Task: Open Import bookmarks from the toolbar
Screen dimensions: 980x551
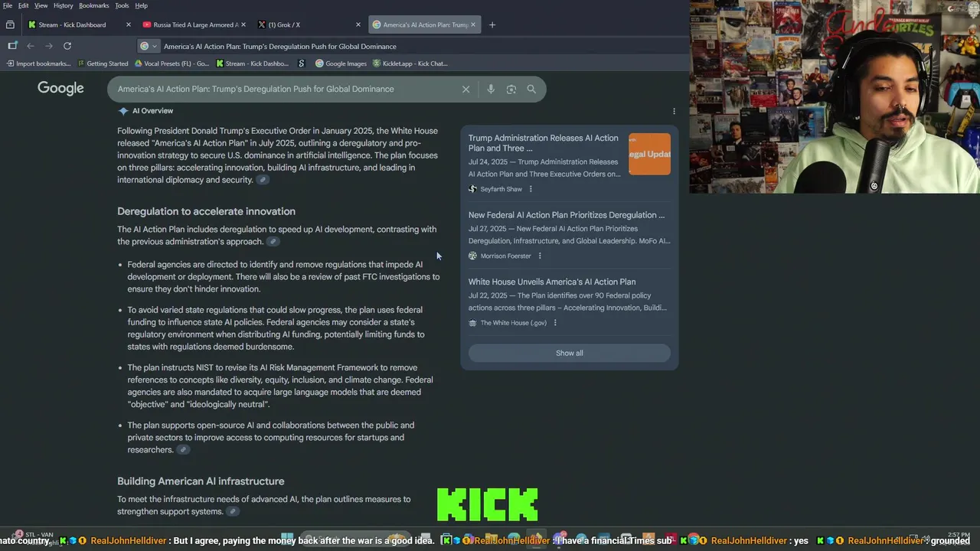Action: pos(38,64)
